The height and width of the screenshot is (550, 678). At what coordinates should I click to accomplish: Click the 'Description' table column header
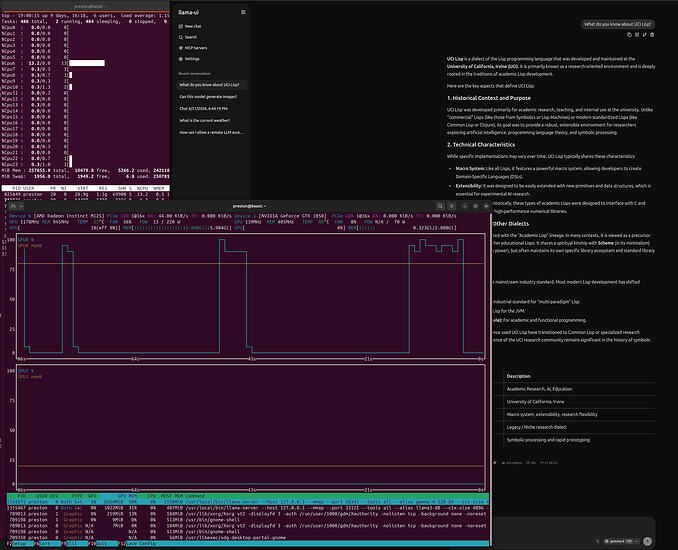tap(518, 376)
